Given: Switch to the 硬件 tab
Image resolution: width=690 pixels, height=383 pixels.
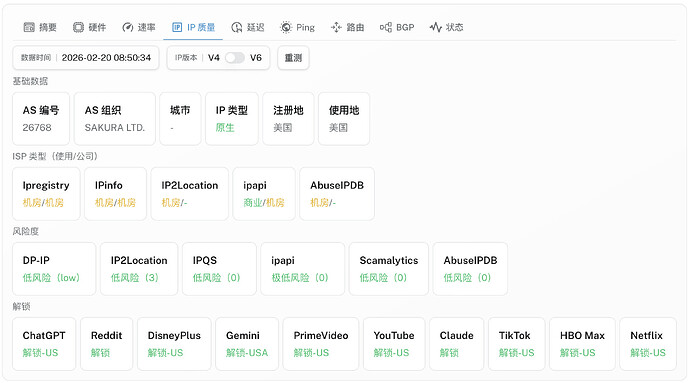Looking at the screenshot, I should 89,27.
